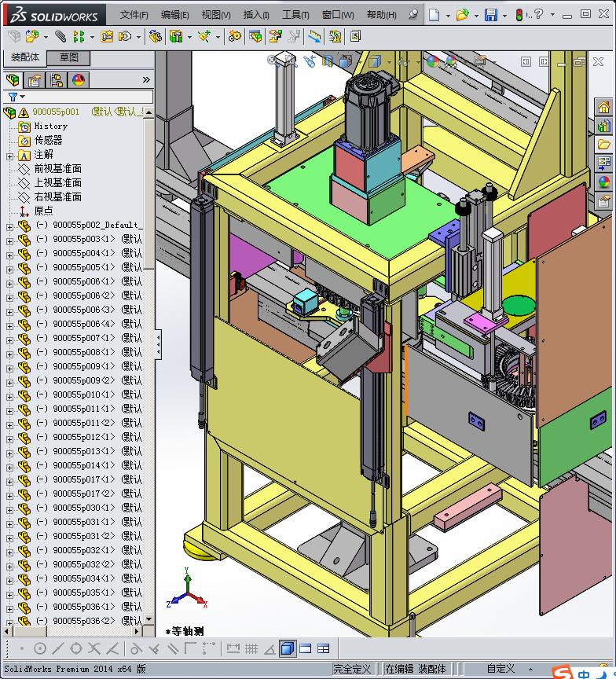The image size is (616, 679).
Task: Open File Explorer folder icon in task pane
Action: pos(603,145)
